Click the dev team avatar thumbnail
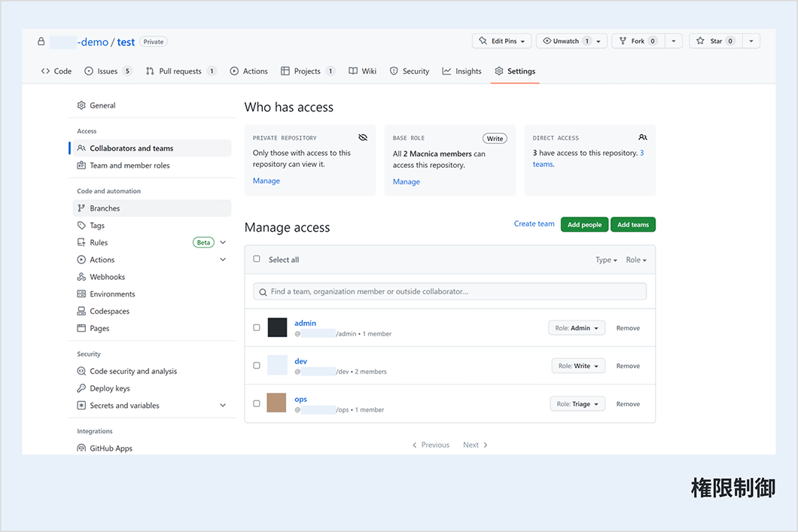Screen dimensions: 798x532 point(277,366)
